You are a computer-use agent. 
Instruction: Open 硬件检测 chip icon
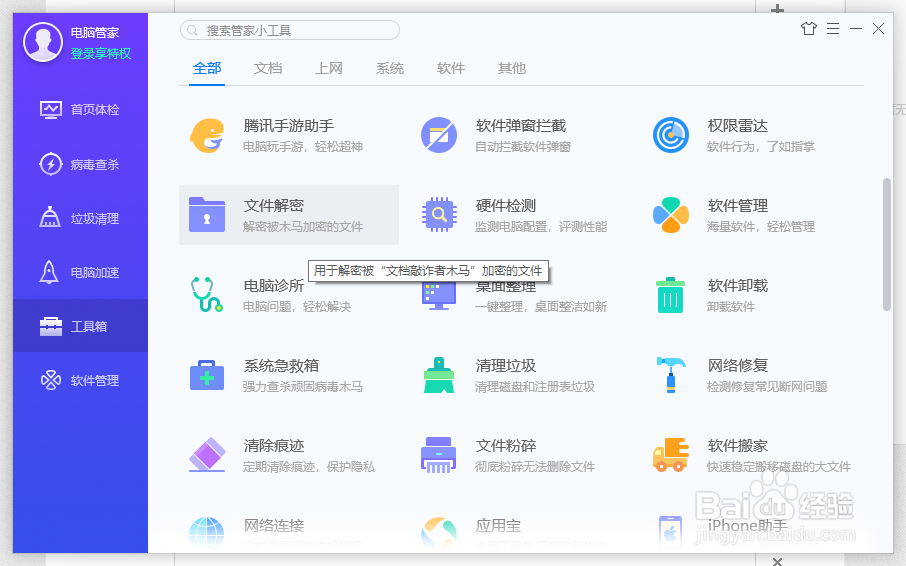[x=439, y=215]
